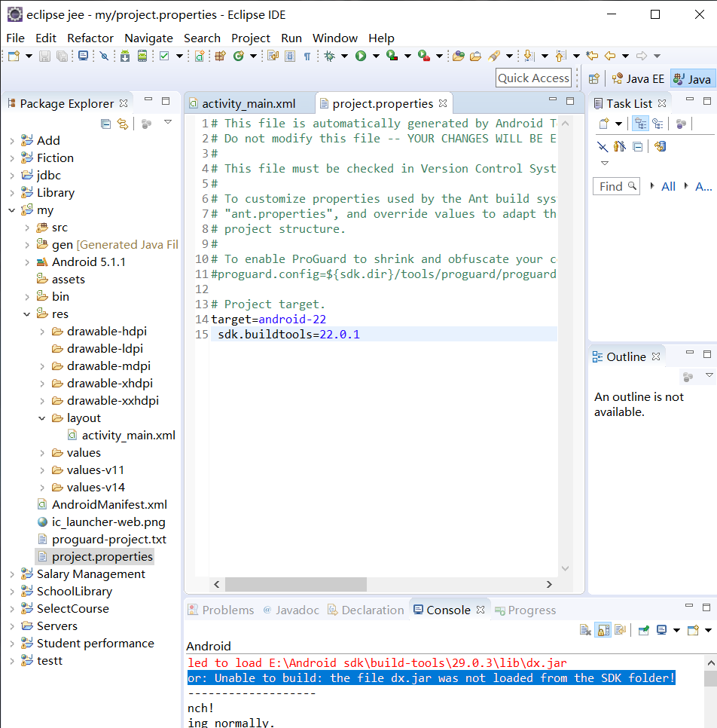
Task: Click the New Java Class icon
Action: [239, 57]
